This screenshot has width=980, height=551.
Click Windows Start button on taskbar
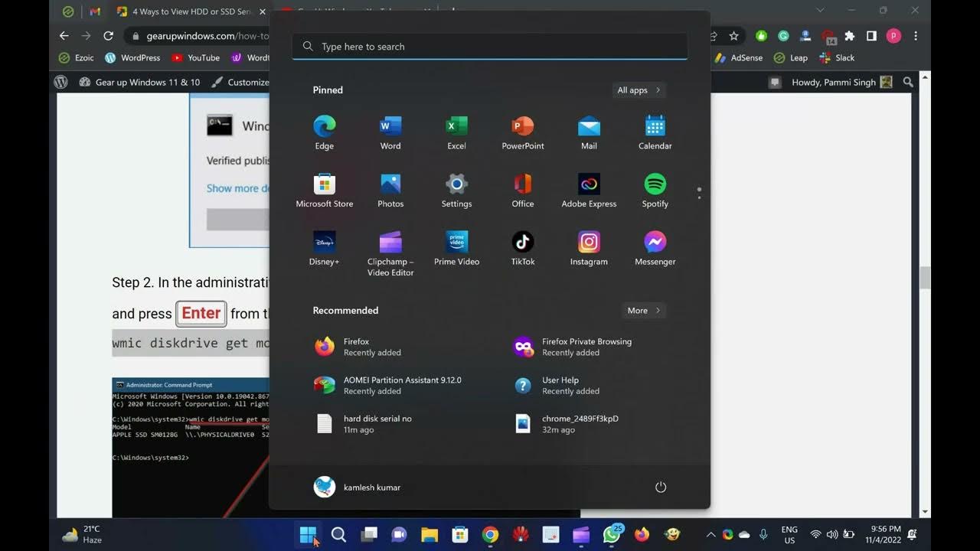[308, 534]
